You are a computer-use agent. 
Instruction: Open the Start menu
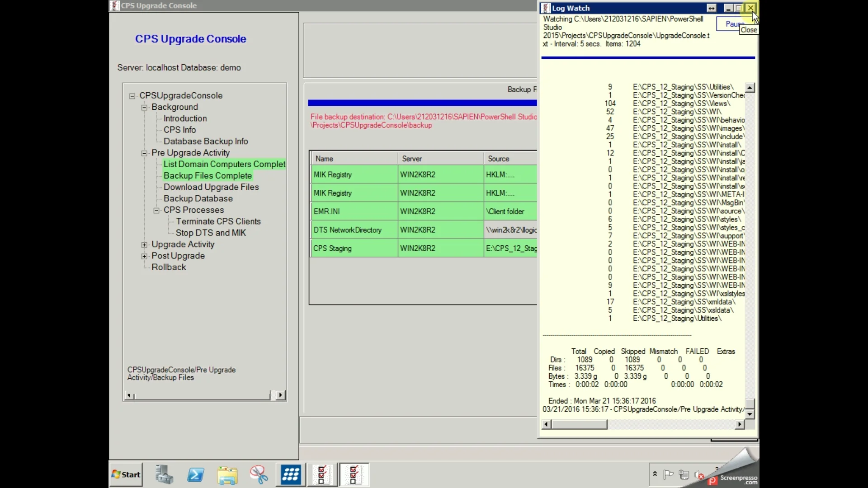(126, 474)
